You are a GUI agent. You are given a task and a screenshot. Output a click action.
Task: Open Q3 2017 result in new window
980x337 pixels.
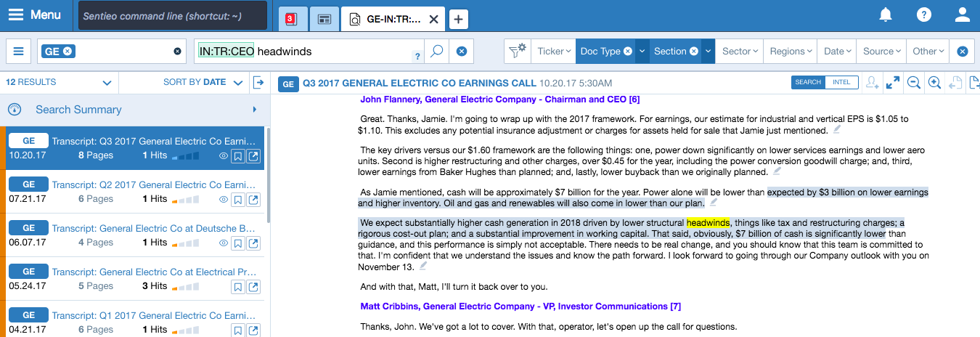(x=254, y=156)
